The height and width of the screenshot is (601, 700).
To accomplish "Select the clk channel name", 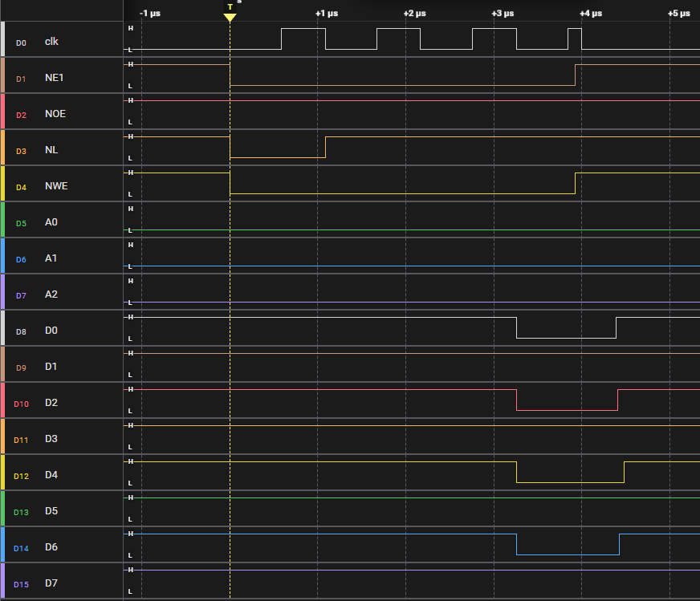I will click(51, 42).
